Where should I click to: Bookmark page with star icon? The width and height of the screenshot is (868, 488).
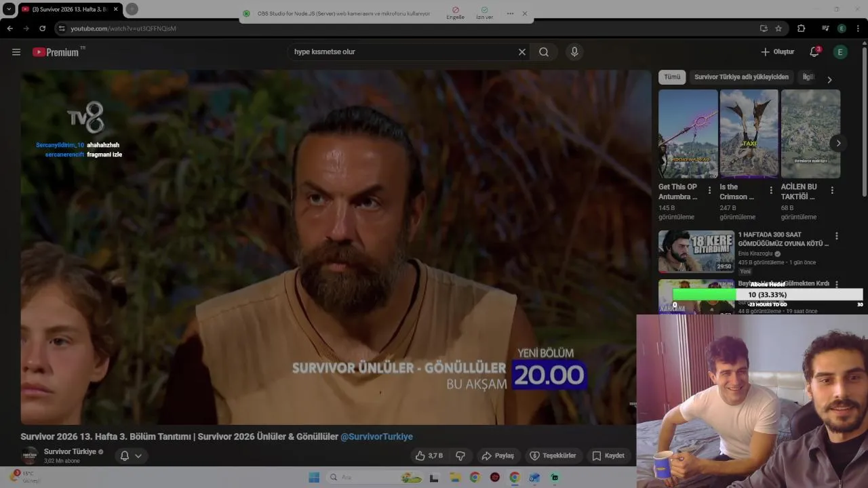[778, 28]
